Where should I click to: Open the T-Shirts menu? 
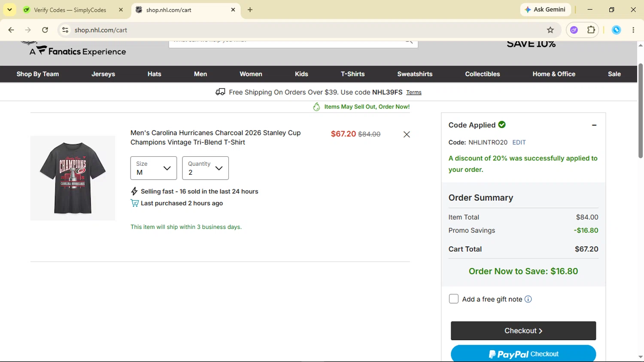[352, 74]
